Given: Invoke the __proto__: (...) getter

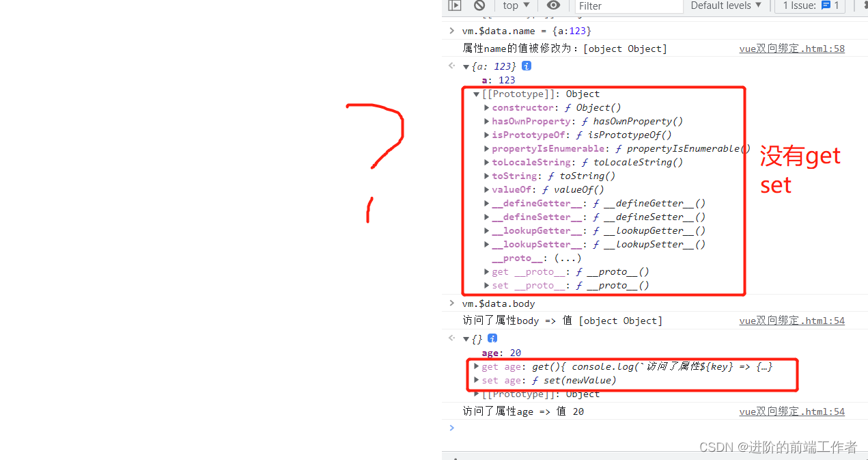Looking at the screenshot, I should pos(568,258).
